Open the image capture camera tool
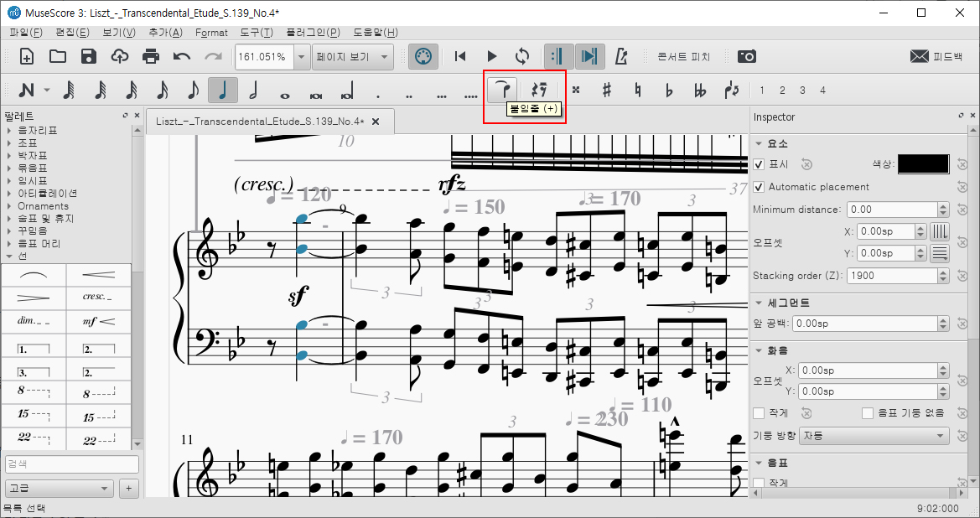This screenshot has width=980, height=518. [747, 57]
